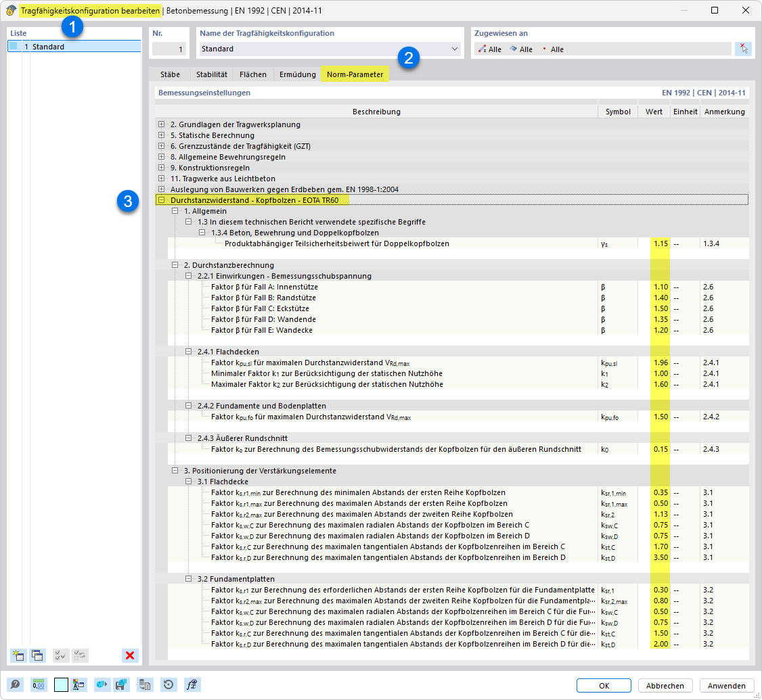
Task: Switch to the Stabilität tab
Action: (x=211, y=74)
